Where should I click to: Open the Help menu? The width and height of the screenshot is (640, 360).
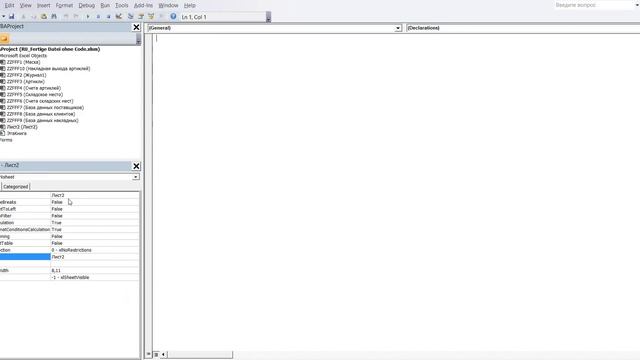pos(189,5)
